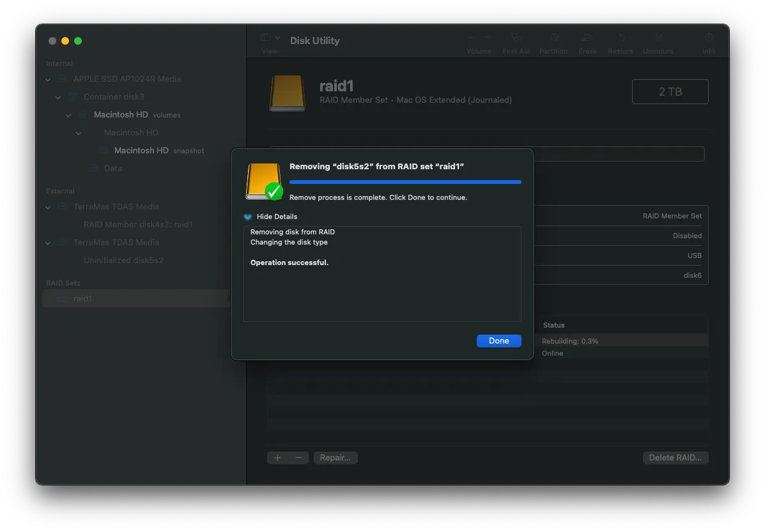
Task: Click the blue completed progress bar
Action: point(405,182)
